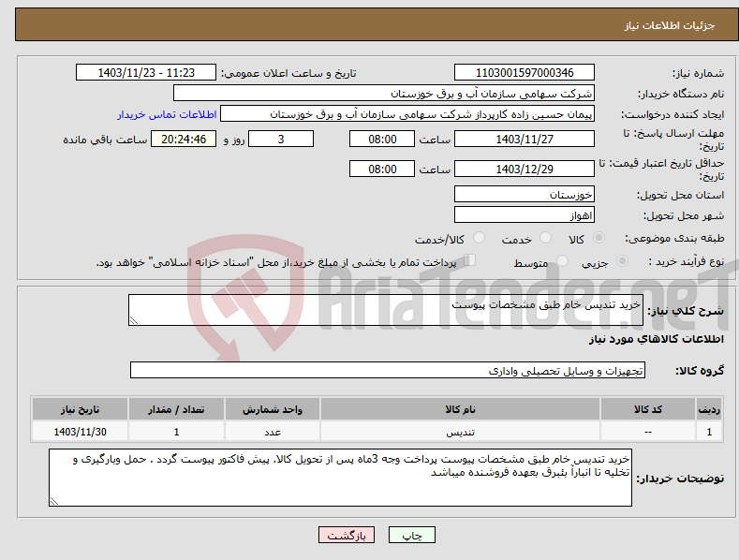Click the نوع فرآیند خرید label

tap(687, 261)
